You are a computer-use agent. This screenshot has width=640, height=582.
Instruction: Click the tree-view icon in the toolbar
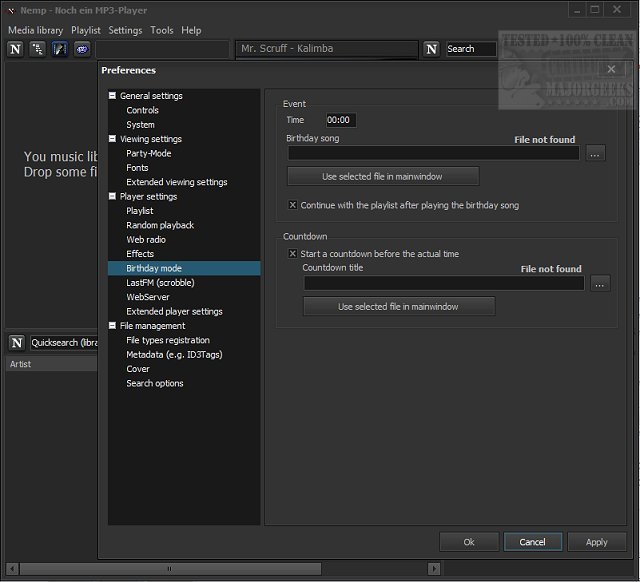(x=37, y=49)
